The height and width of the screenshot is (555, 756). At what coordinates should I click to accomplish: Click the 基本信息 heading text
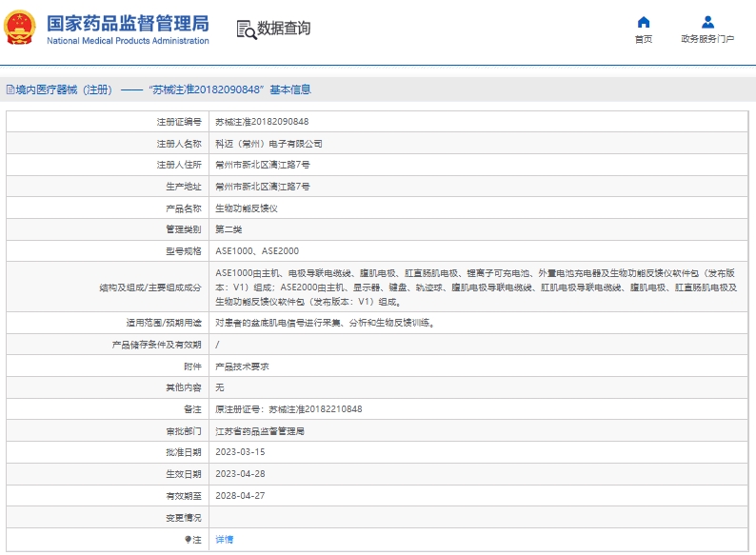(290, 89)
